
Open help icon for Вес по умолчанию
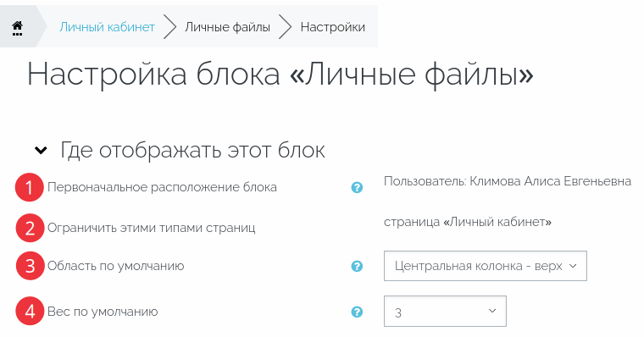[x=357, y=312]
